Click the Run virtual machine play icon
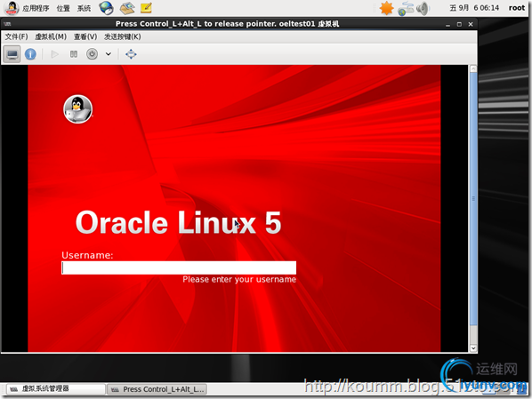Image resolution: width=532 pixels, height=399 pixels. pyautogui.click(x=54, y=54)
